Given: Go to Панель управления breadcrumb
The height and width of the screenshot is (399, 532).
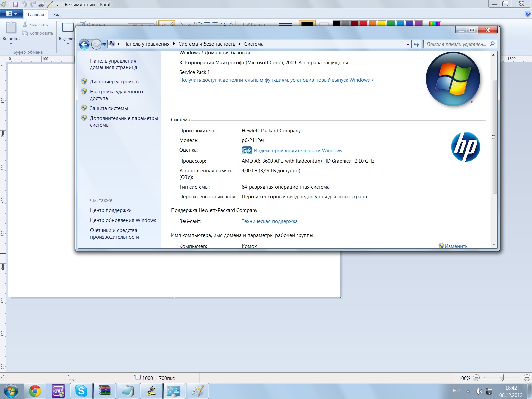Looking at the screenshot, I should coord(146,44).
